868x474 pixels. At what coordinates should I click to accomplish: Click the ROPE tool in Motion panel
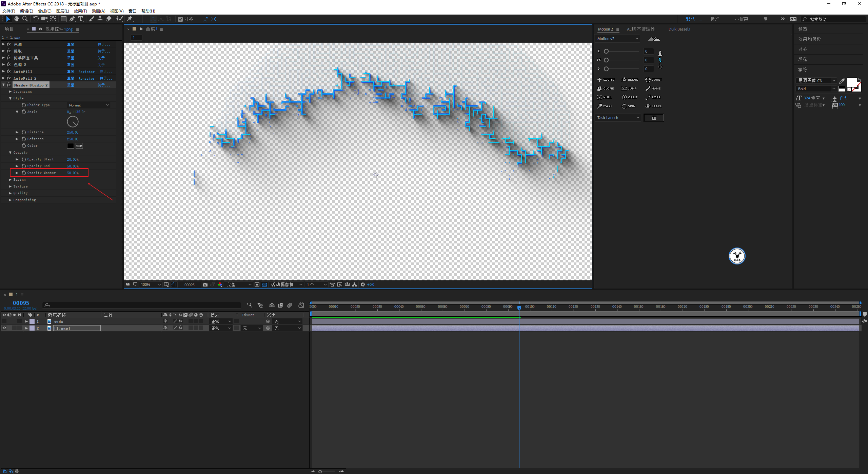[653, 97]
